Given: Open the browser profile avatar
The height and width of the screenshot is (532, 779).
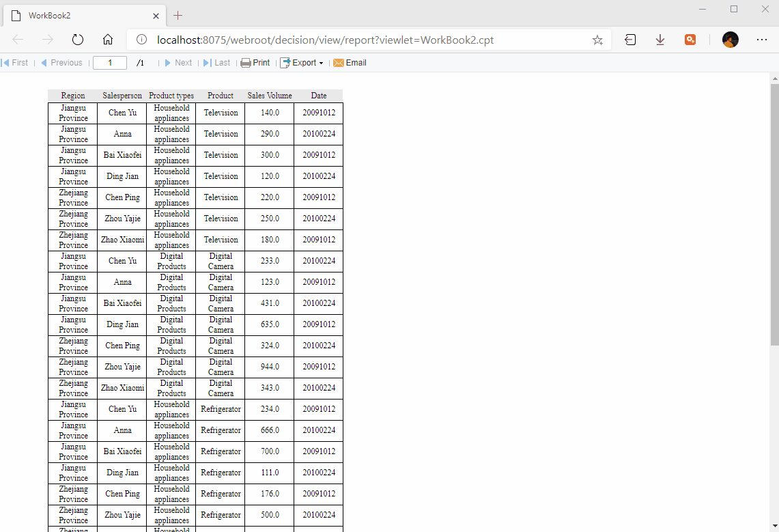Looking at the screenshot, I should [730, 40].
